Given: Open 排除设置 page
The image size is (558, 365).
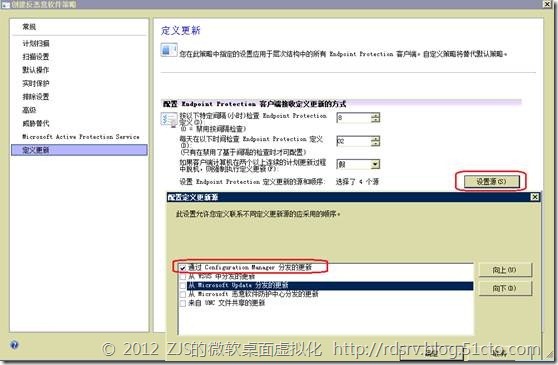Looking at the screenshot, I should pos(36,96).
